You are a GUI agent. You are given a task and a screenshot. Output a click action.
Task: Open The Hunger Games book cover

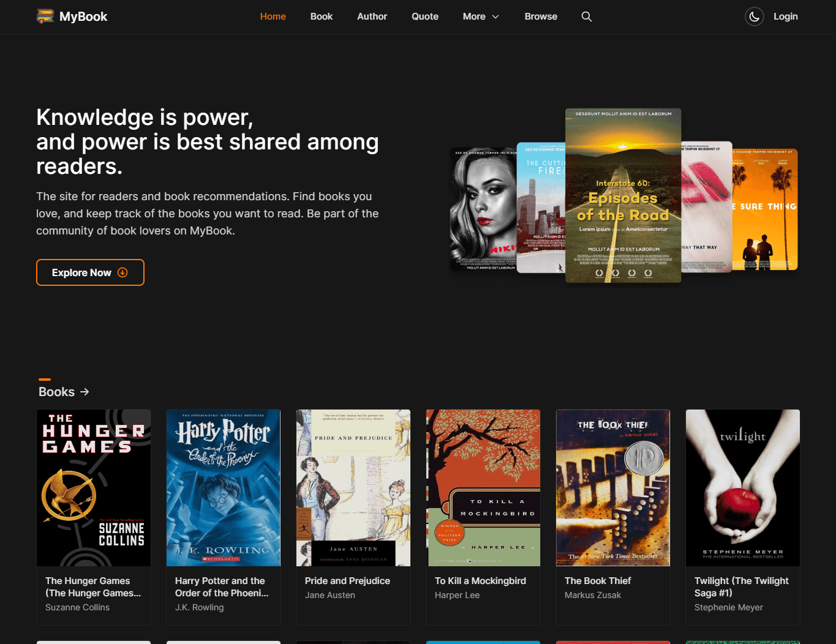(x=94, y=488)
